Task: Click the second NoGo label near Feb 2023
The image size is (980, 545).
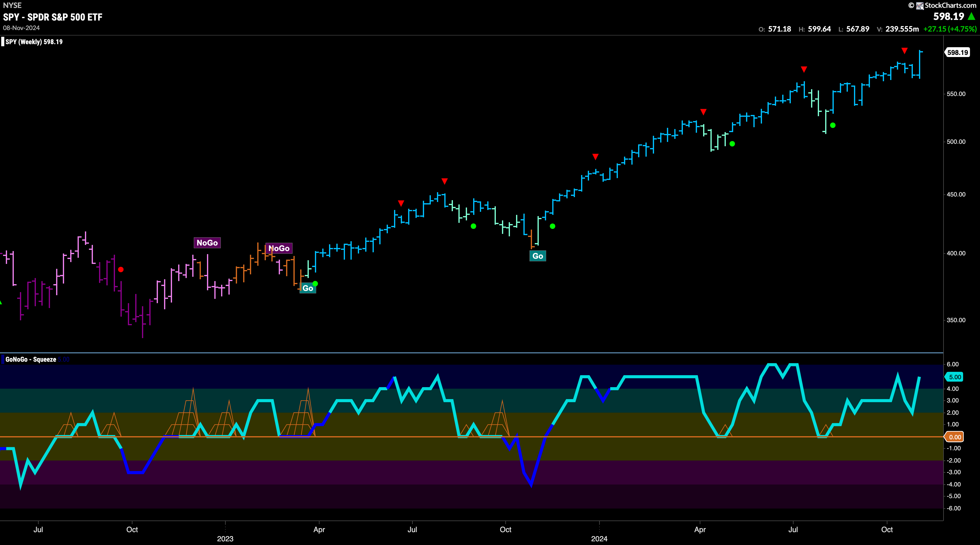Action: [x=279, y=248]
